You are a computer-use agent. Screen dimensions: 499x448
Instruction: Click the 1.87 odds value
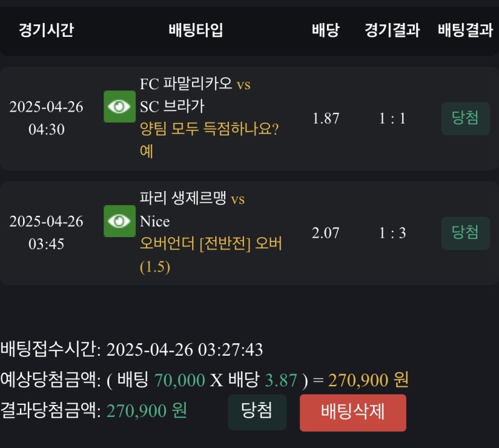click(326, 119)
